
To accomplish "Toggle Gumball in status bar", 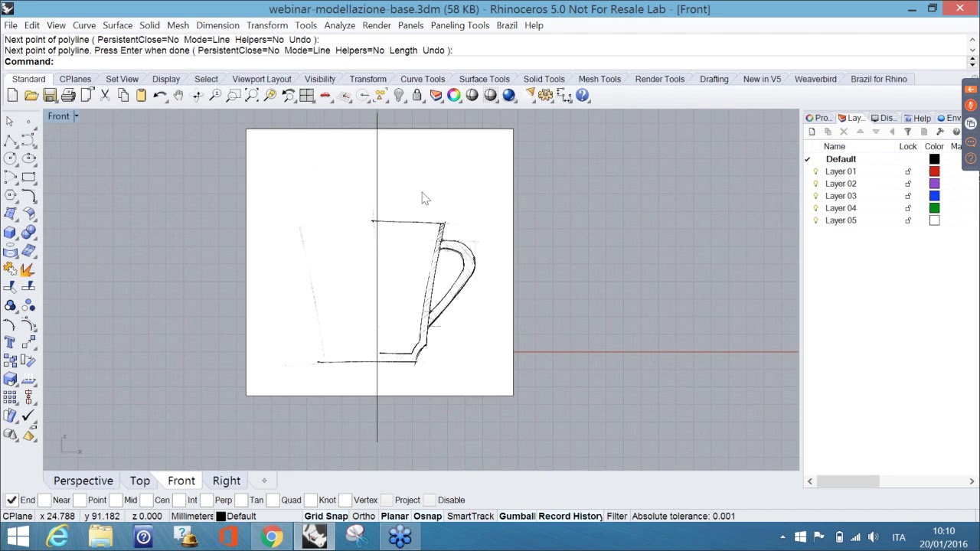I will pyautogui.click(x=517, y=516).
